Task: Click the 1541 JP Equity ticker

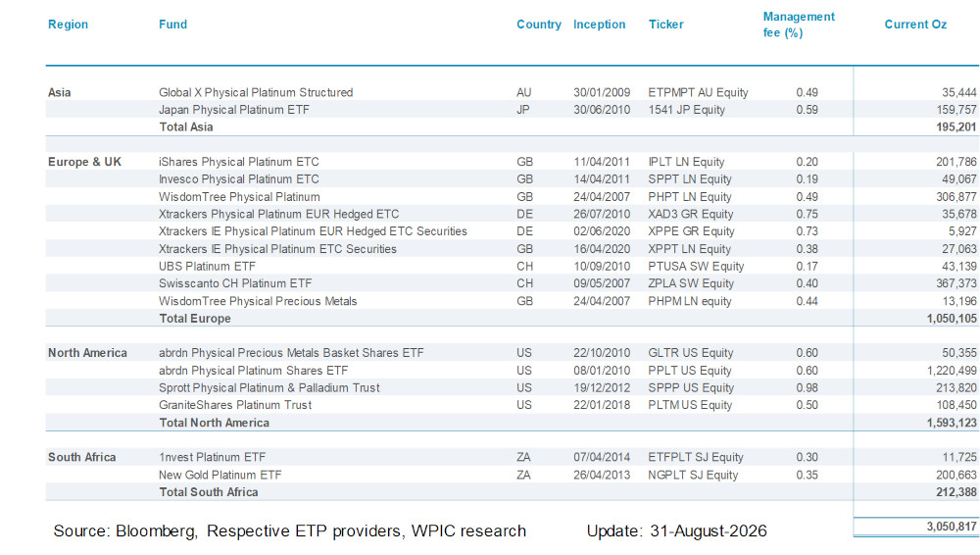Action: click(x=686, y=110)
